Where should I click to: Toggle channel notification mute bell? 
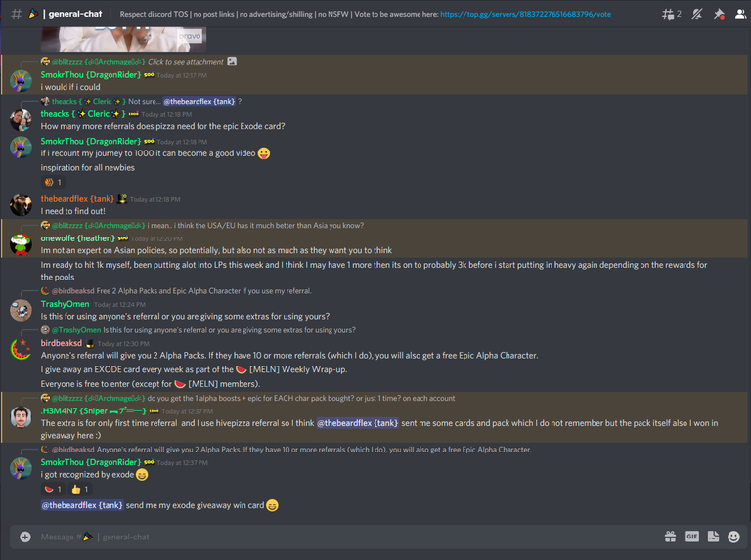697,14
